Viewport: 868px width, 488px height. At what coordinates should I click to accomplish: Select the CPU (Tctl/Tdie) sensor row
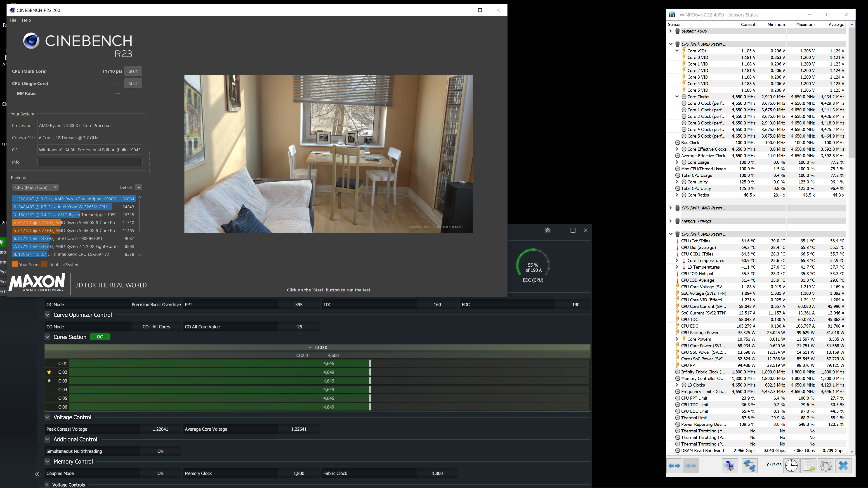[x=760, y=241]
